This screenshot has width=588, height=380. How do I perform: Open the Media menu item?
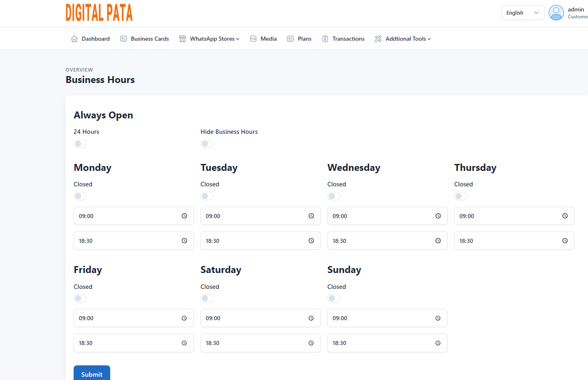264,39
